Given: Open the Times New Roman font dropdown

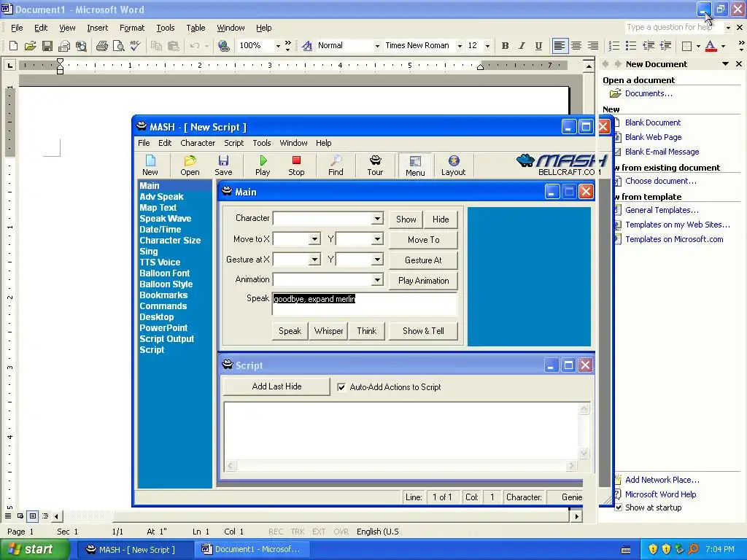Looking at the screenshot, I should (x=460, y=46).
